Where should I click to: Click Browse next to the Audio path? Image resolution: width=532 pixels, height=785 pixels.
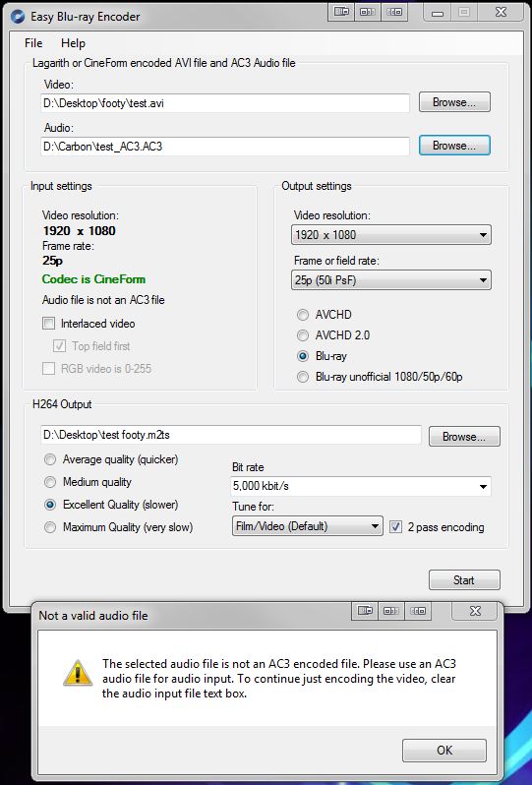click(x=454, y=146)
